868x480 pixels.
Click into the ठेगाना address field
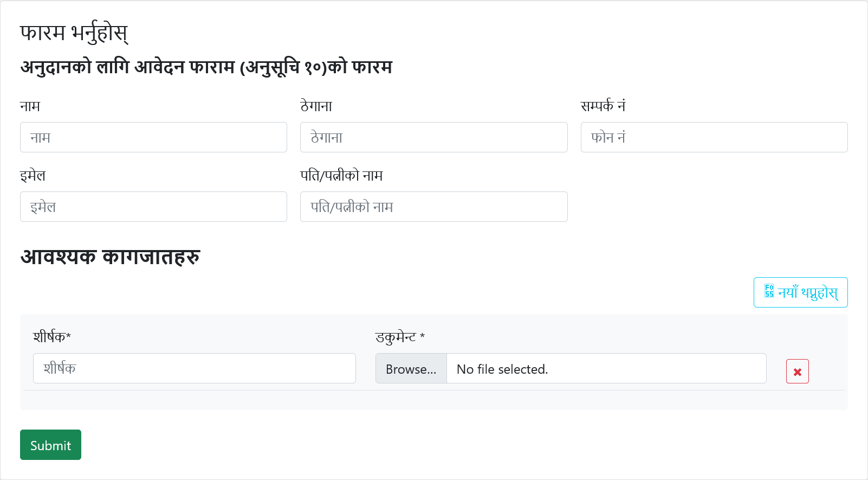pyautogui.click(x=433, y=137)
